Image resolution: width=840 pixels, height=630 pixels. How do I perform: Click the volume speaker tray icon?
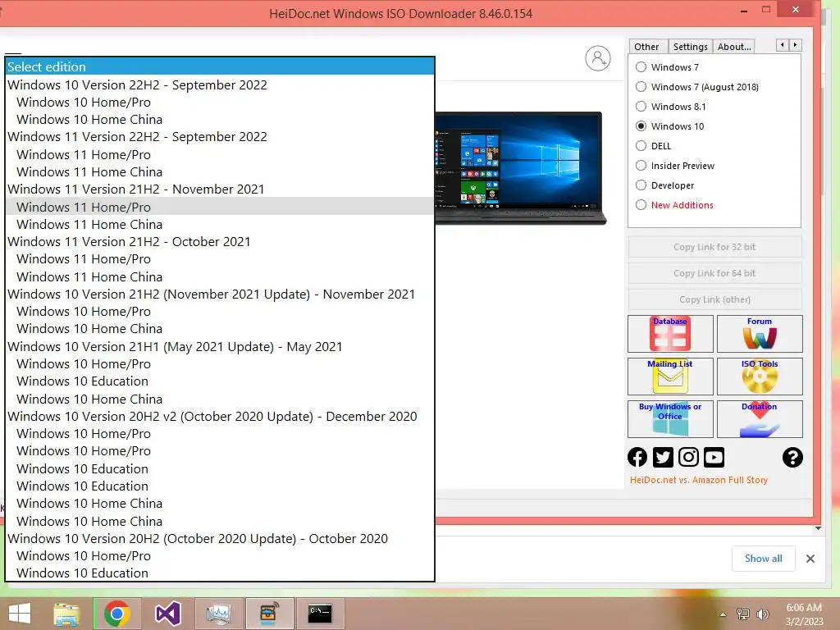(762, 614)
